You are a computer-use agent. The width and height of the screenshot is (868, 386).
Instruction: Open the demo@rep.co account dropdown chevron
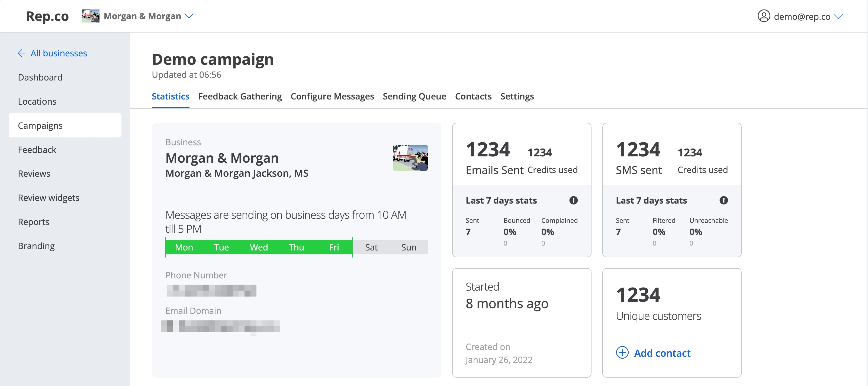(838, 16)
